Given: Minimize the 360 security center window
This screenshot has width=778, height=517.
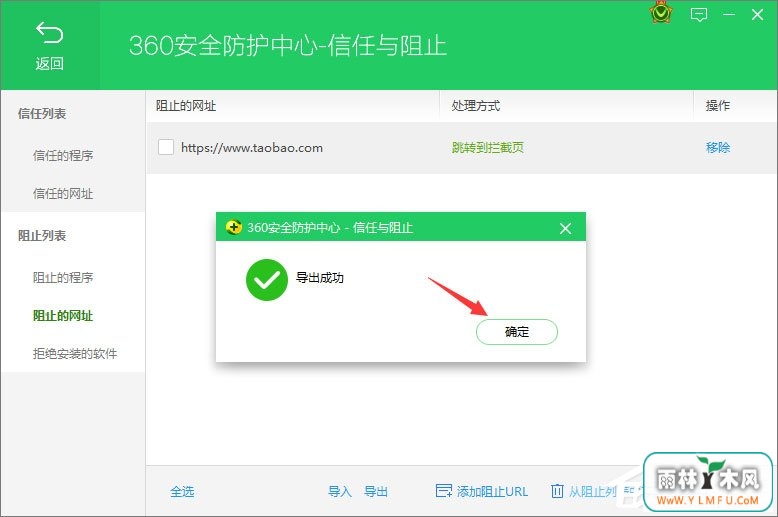Looking at the screenshot, I should click(729, 14).
